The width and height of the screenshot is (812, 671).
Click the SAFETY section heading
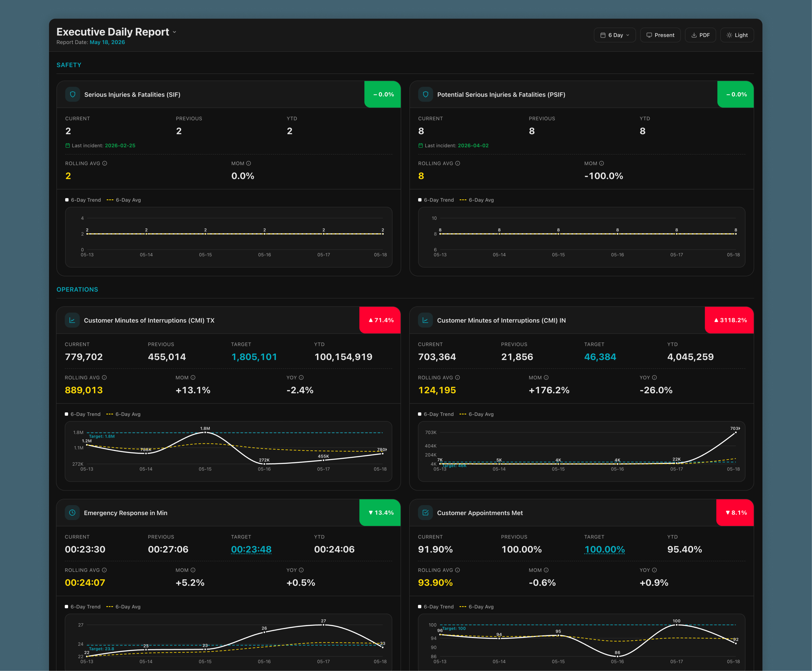click(69, 65)
